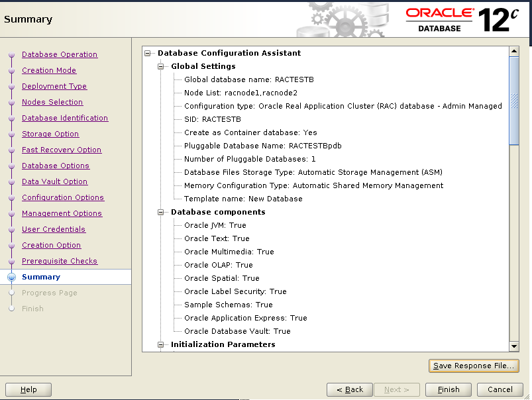Screen dimensions: 532x400
Task: Collapse the Global Settings tree node
Action: tap(160, 66)
